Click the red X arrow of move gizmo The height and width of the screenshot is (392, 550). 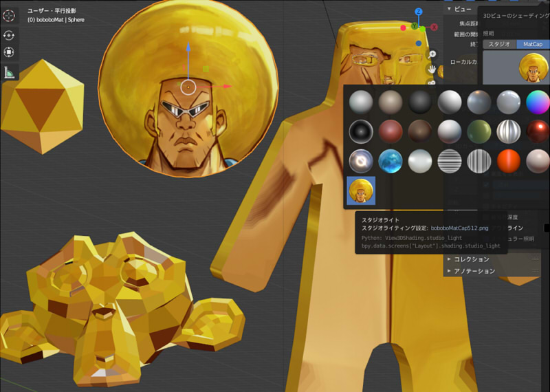pos(228,86)
